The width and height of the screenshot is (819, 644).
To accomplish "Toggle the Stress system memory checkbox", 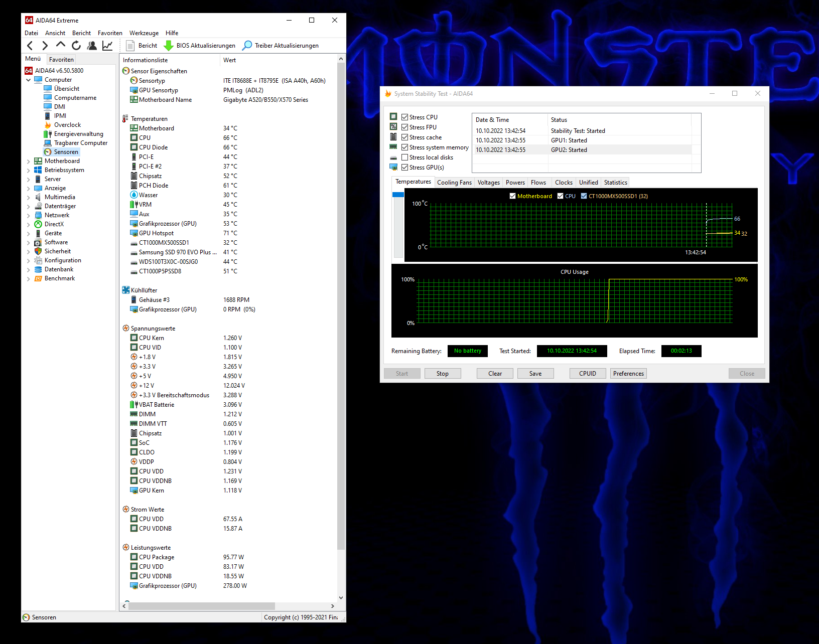I will pyautogui.click(x=404, y=147).
